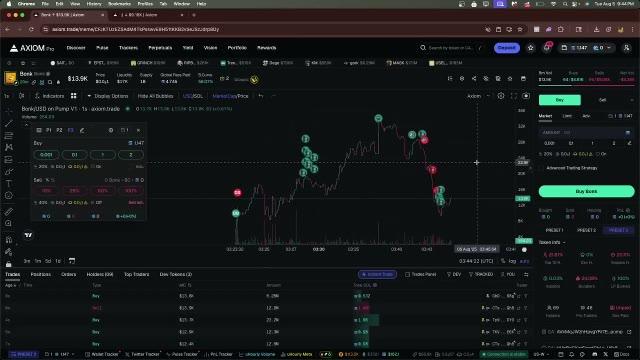Toggle the Advanced Trading Strategy checkbox
This screenshot has height=360, width=640.
coord(542,168)
